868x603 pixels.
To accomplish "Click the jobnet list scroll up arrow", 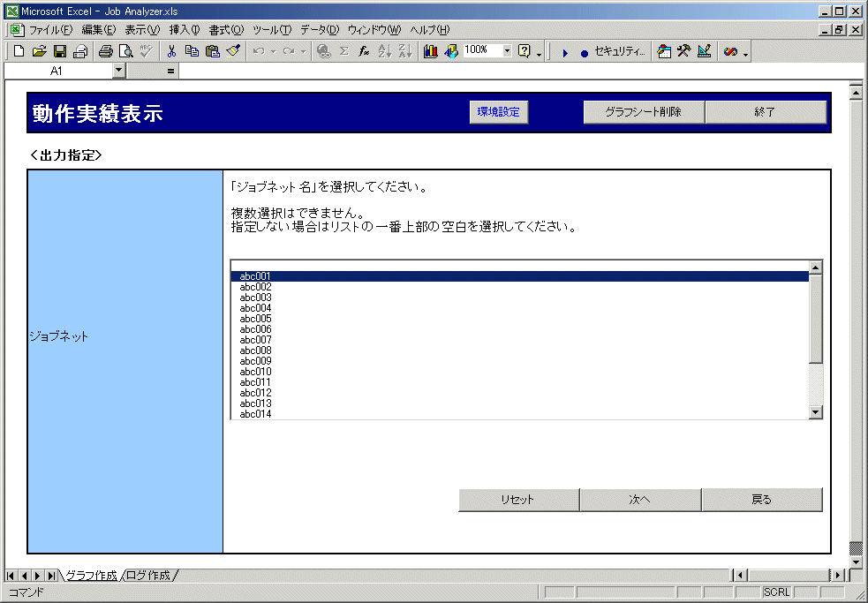I will tap(815, 268).
